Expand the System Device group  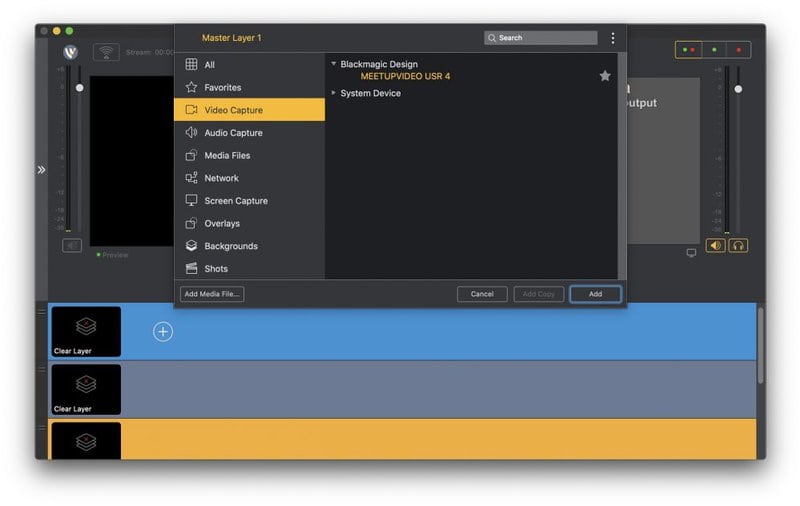tap(334, 93)
